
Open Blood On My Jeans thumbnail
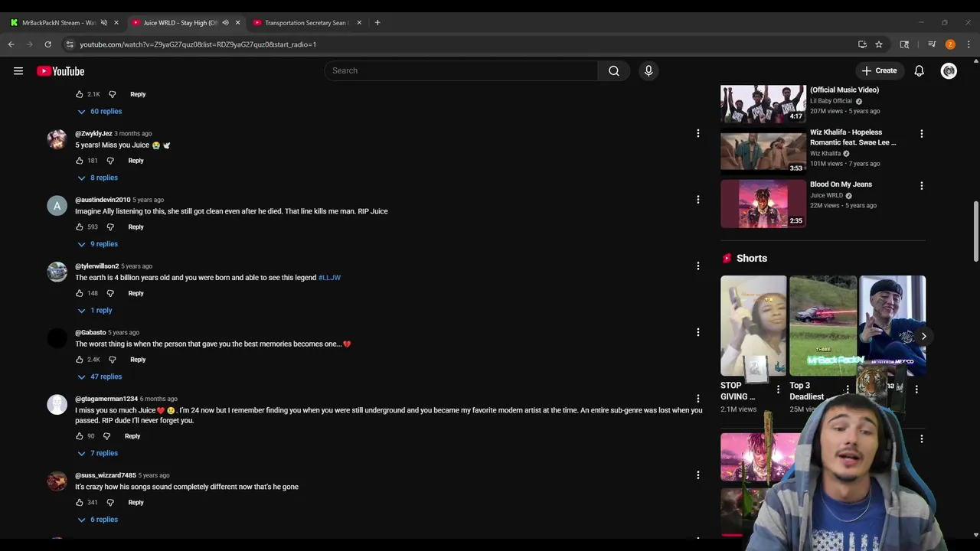point(763,204)
